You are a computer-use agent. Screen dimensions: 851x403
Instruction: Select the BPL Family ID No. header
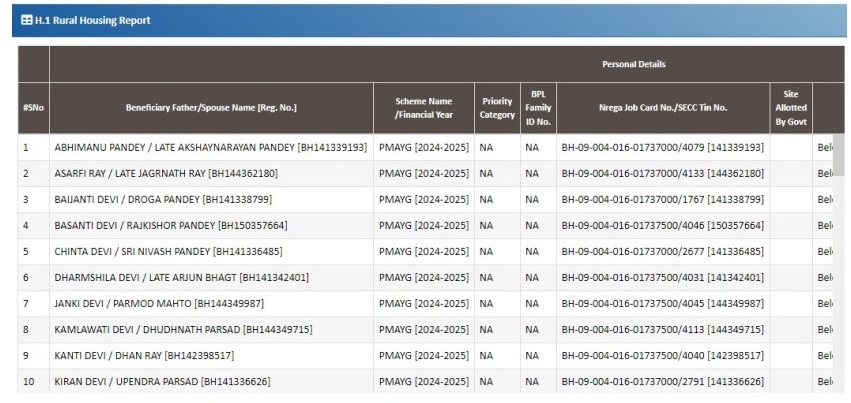tap(538, 107)
